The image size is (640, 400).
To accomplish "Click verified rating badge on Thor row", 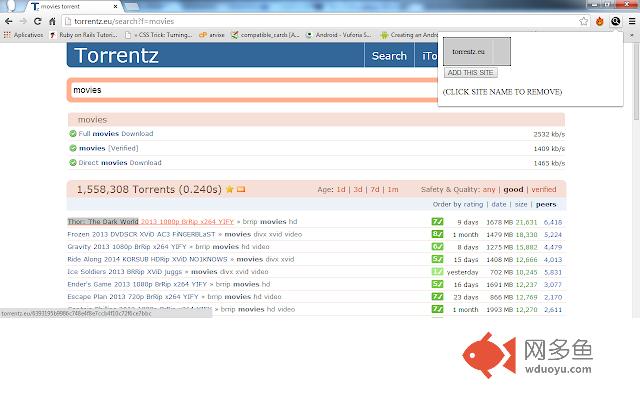I will tap(437, 222).
